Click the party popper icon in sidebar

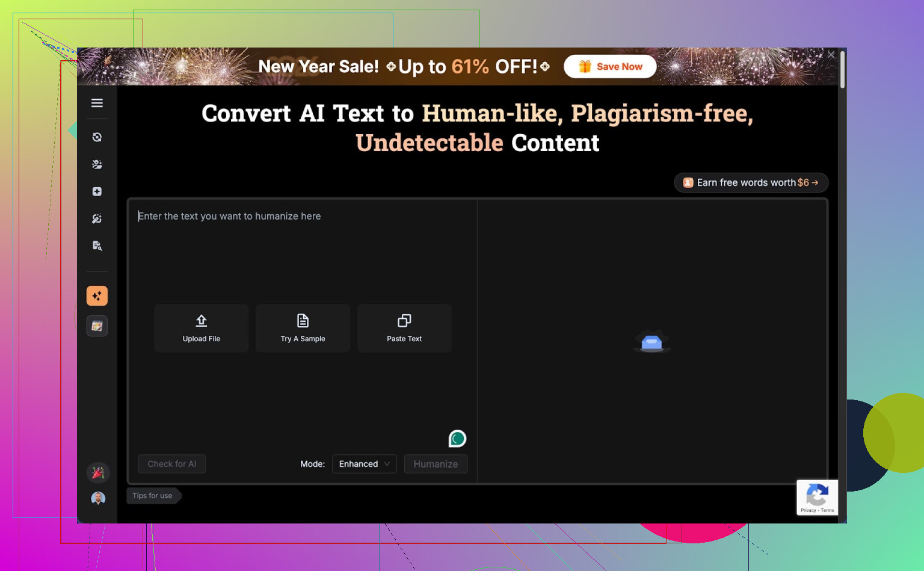point(98,473)
